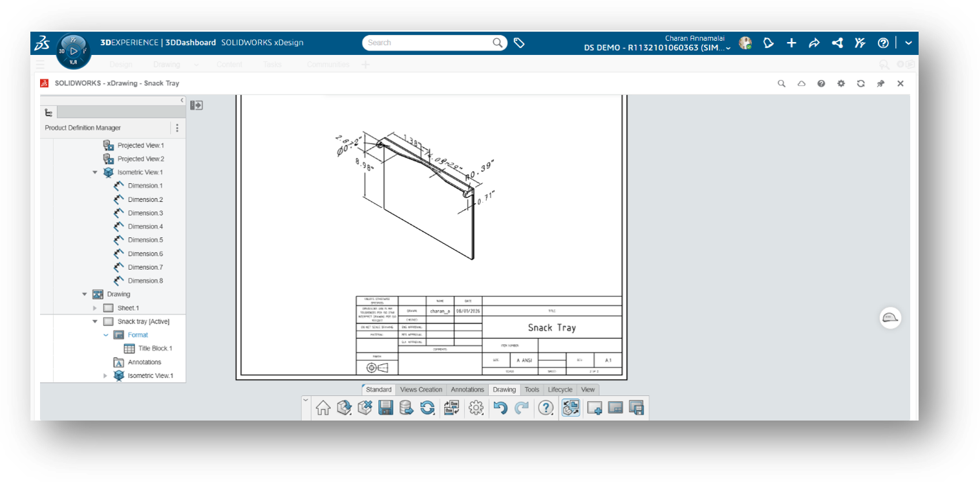Click the Snack Tray title block text
The height and width of the screenshot is (482, 980).
click(x=551, y=328)
